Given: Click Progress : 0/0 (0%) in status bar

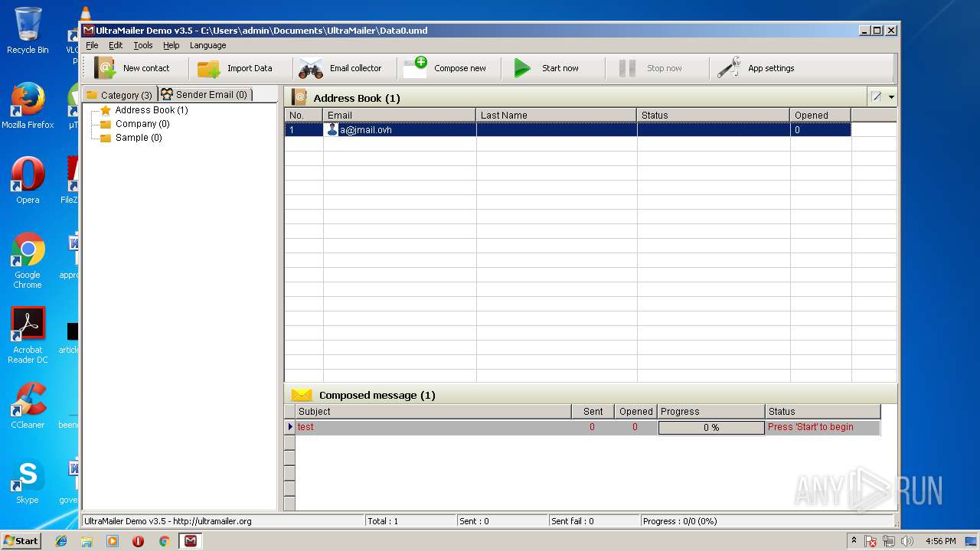Looking at the screenshot, I should click(x=680, y=521).
